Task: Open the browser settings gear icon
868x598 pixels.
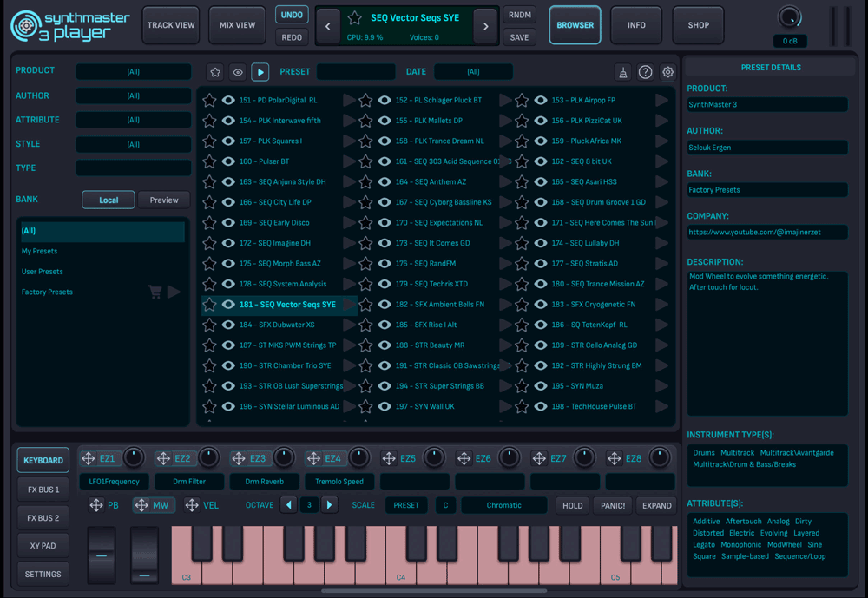Action: pos(668,72)
